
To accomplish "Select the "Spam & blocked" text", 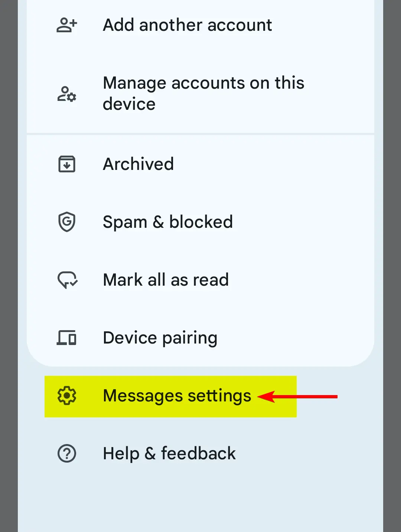I will coord(168,222).
